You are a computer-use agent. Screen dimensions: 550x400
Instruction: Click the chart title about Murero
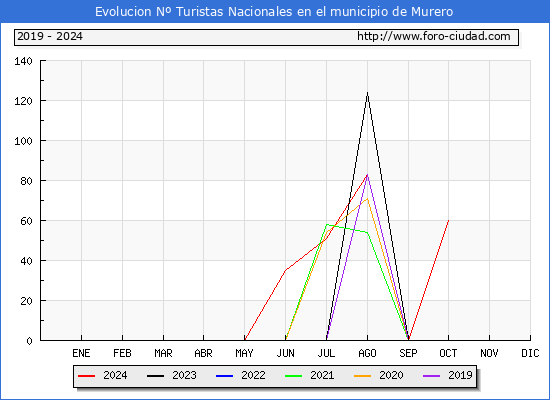pos(274,12)
